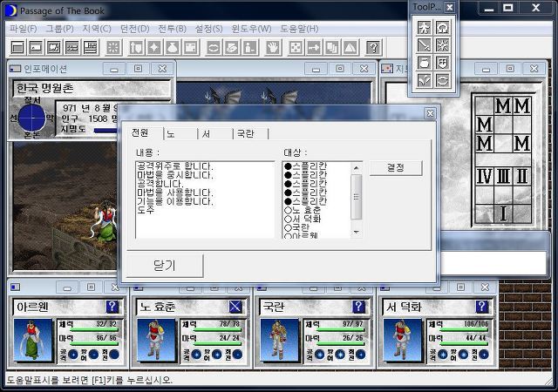Switch to the 국란 tab
This screenshot has height=392, width=558.
[x=250, y=134]
